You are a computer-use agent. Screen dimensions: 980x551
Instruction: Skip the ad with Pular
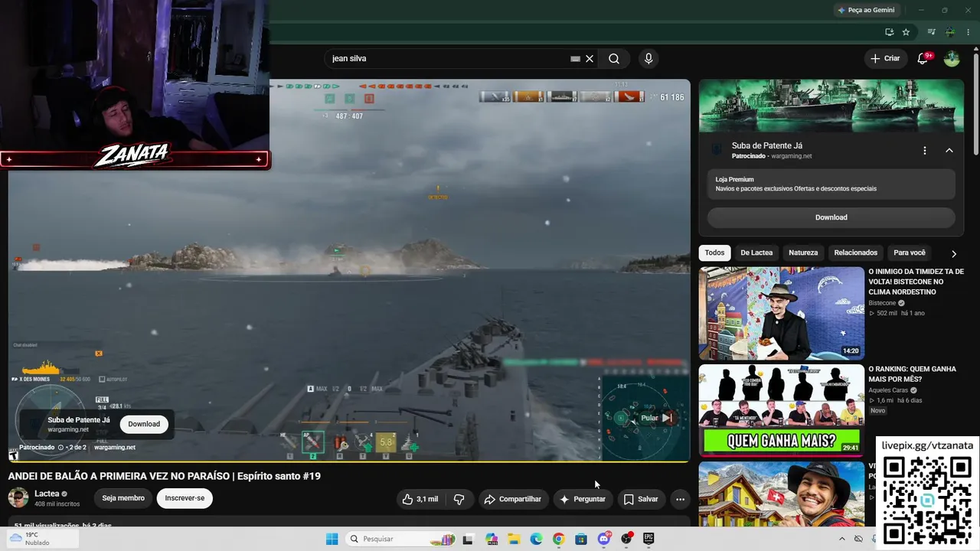pos(658,418)
